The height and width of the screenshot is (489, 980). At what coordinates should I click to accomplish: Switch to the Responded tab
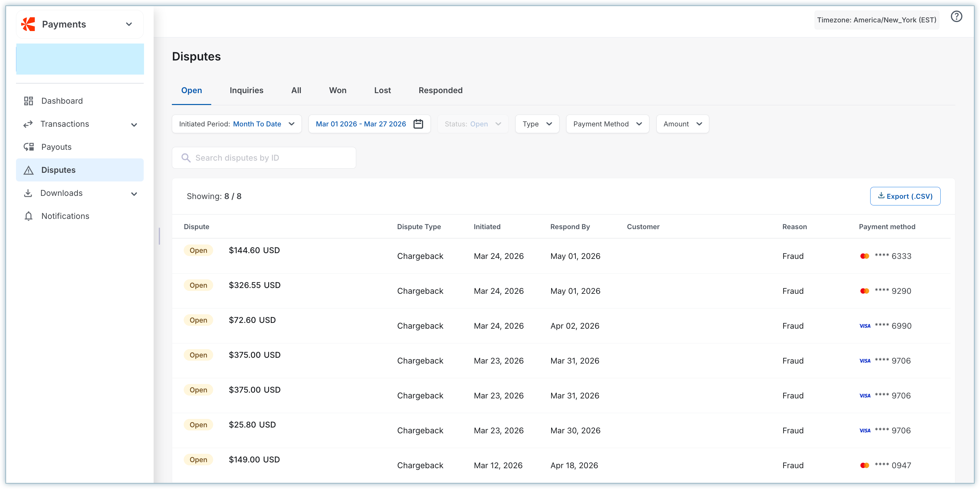(440, 91)
